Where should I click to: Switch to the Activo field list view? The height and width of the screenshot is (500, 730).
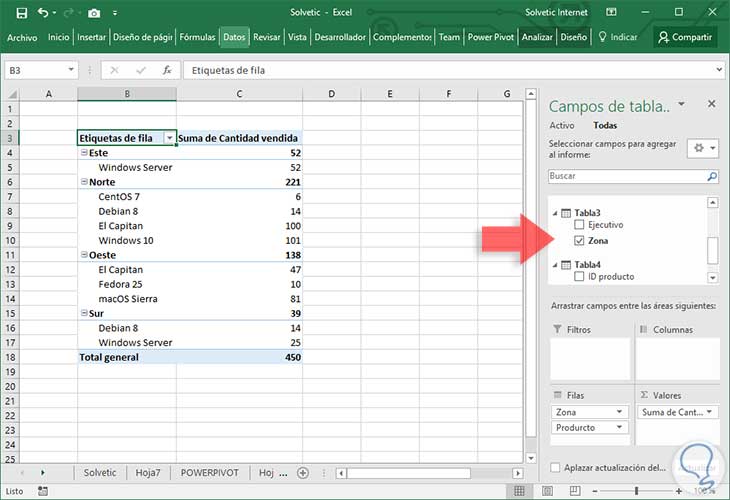tap(562, 126)
